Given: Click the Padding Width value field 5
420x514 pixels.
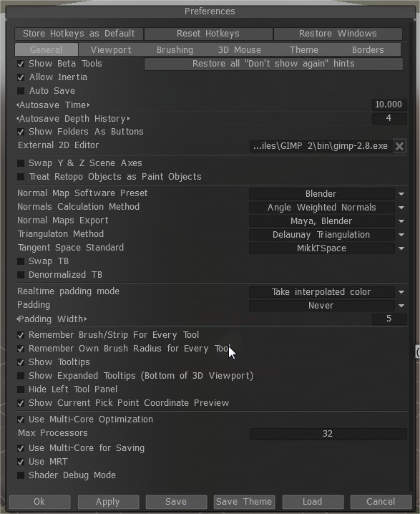Looking at the screenshot, I should 389,319.
